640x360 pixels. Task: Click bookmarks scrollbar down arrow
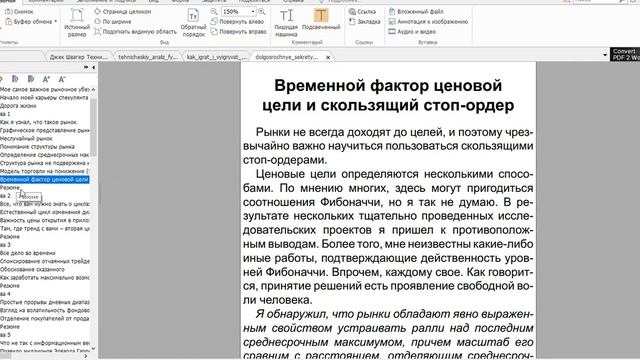[93, 349]
